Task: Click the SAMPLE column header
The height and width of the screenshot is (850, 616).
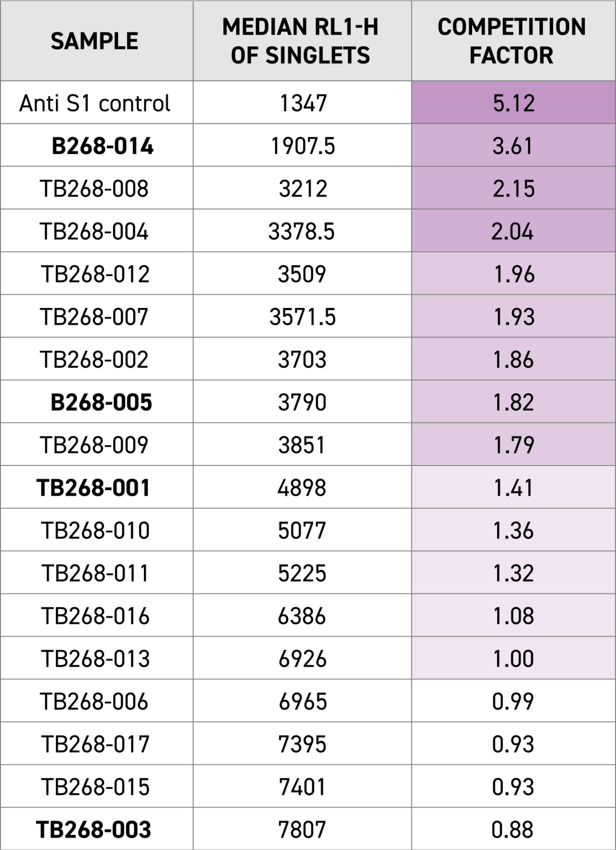Action: 95,41
